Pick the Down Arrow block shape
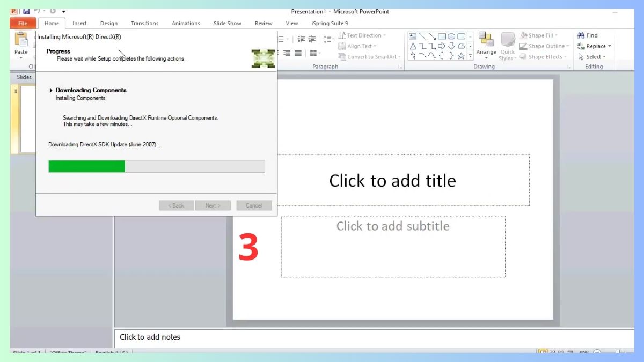This screenshot has height=362, width=644. [451, 46]
